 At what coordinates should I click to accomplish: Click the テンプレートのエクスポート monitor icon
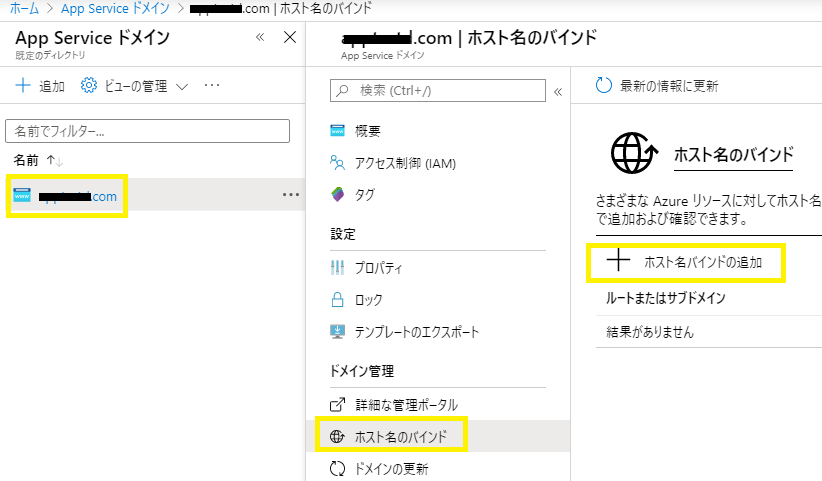(x=338, y=332)
